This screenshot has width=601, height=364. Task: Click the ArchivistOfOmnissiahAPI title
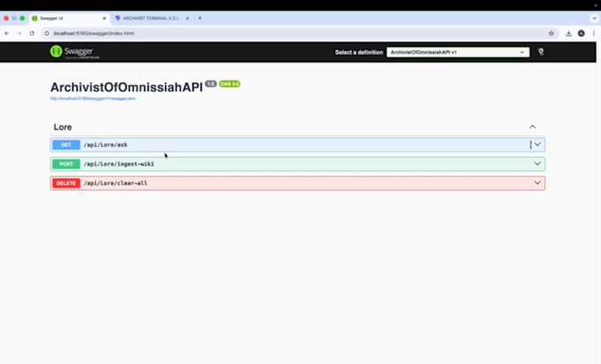click(x=126, y=87)
